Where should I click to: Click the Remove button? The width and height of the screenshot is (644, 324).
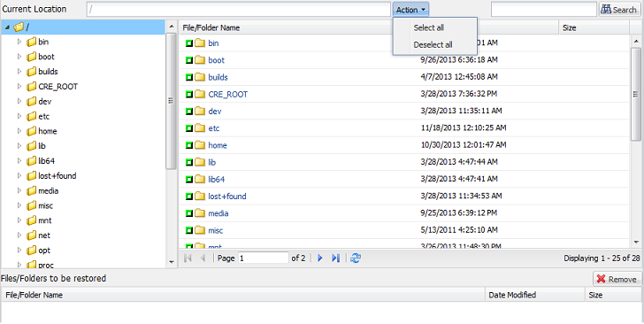coord(617,279)
